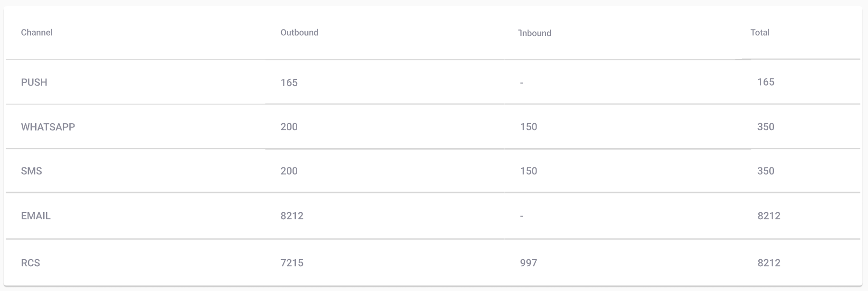Select the Total column header

[x=760, y=32]
